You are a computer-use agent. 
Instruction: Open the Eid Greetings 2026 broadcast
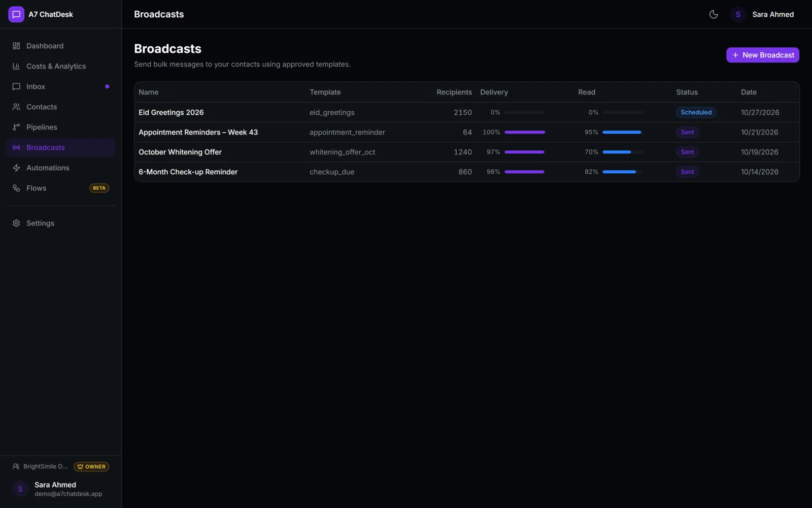pos(171,112)
